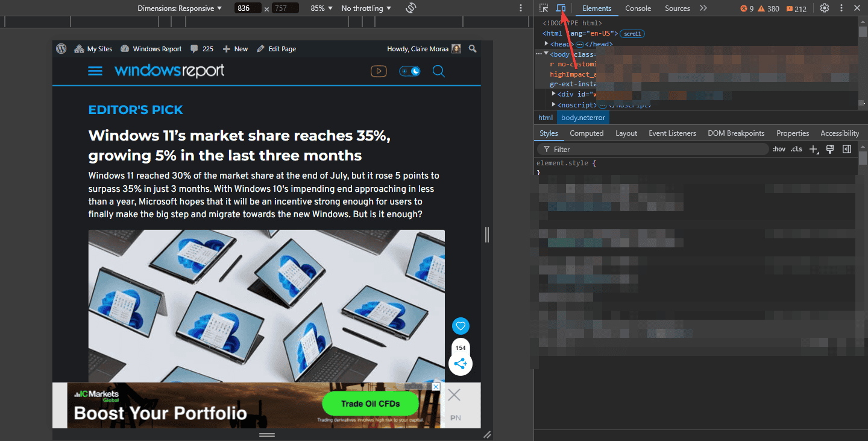The image size is (868, 441).
Task: Select the Layout sub-tab
Action: 626,133
